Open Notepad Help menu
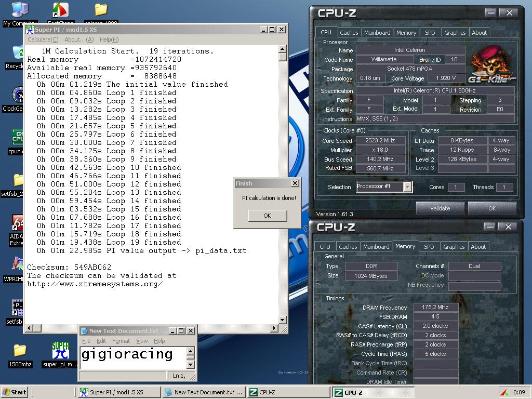The width and height of the screenshot is (532, 399). click(159, 341)
